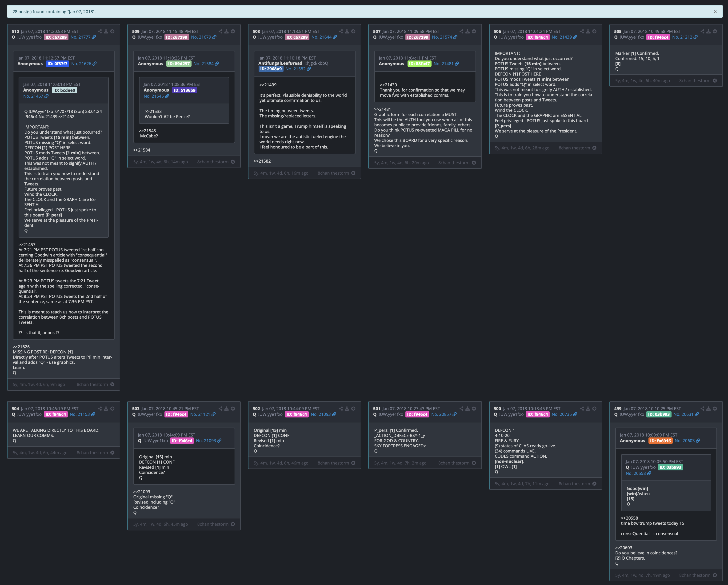The height and width of the screenshot is (585, 728).
Task: Download post 507 via its download icon
Action: (468, 31)
